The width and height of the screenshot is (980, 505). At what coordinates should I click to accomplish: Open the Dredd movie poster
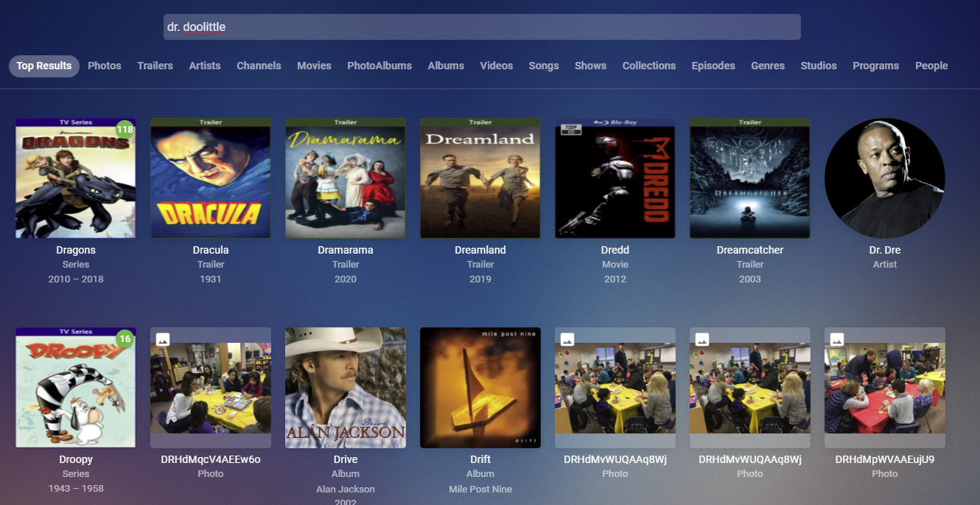click(x=615, y=178)
